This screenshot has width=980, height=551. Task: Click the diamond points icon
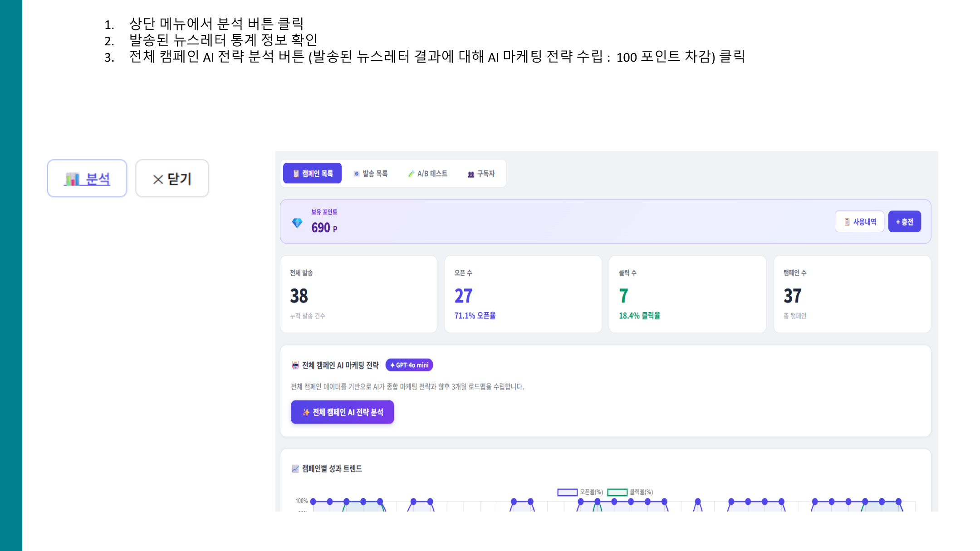(297, 223)
